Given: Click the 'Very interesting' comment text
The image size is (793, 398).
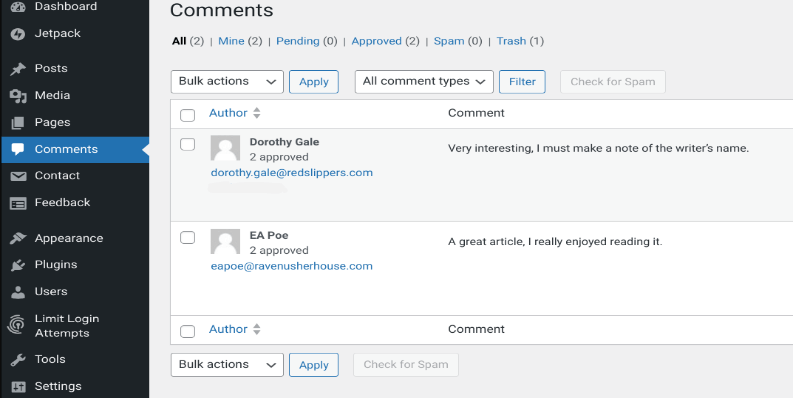Looking at the screenshot, I should [x=598, y=149].
